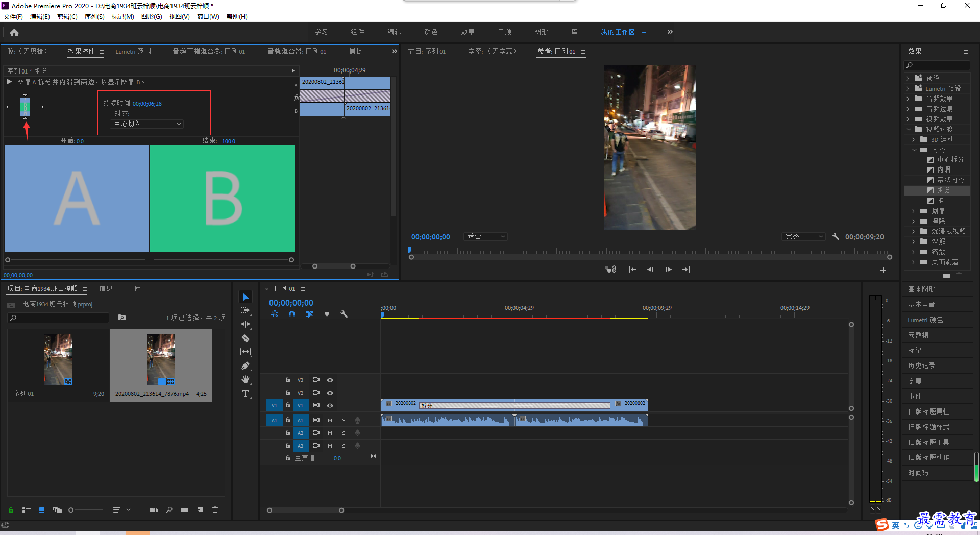Switch project panel to icon view

point(42,510)
